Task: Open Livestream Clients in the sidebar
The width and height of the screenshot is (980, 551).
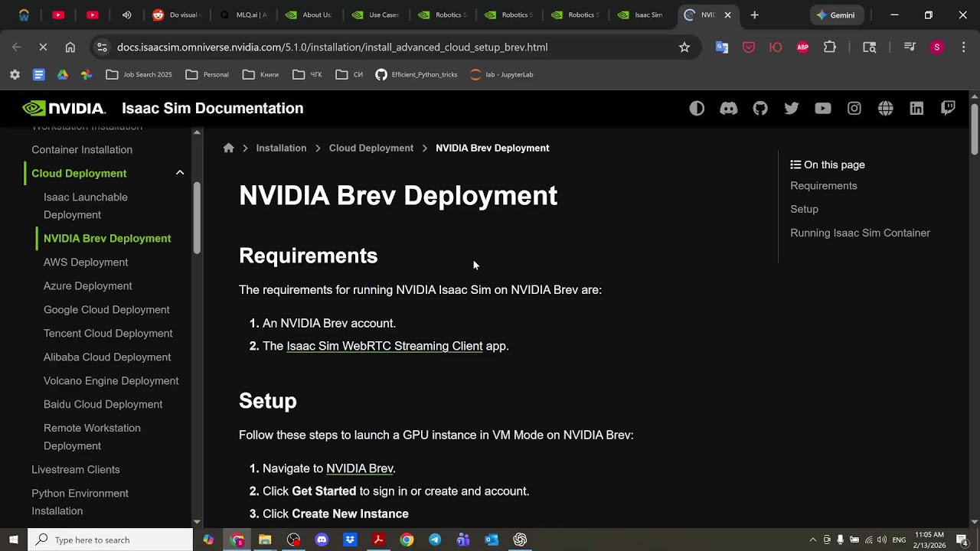Action: pos(76,470)
